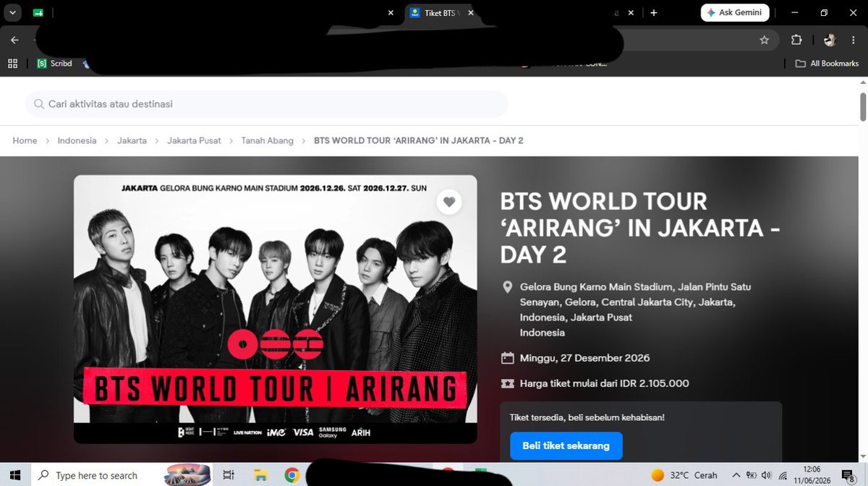Open the Jakarta Pusat breadcrumb
The image size is (868, 486).
pos(194,140)
